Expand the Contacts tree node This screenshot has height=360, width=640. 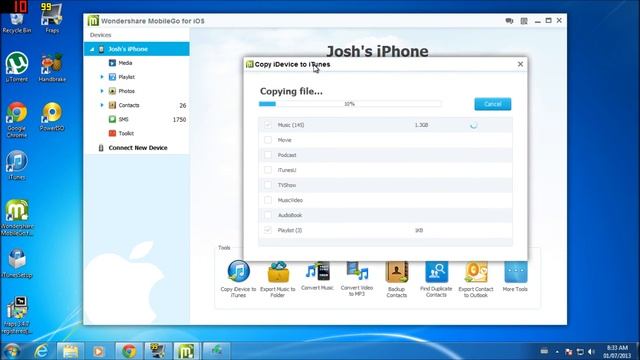click(102, 105)
